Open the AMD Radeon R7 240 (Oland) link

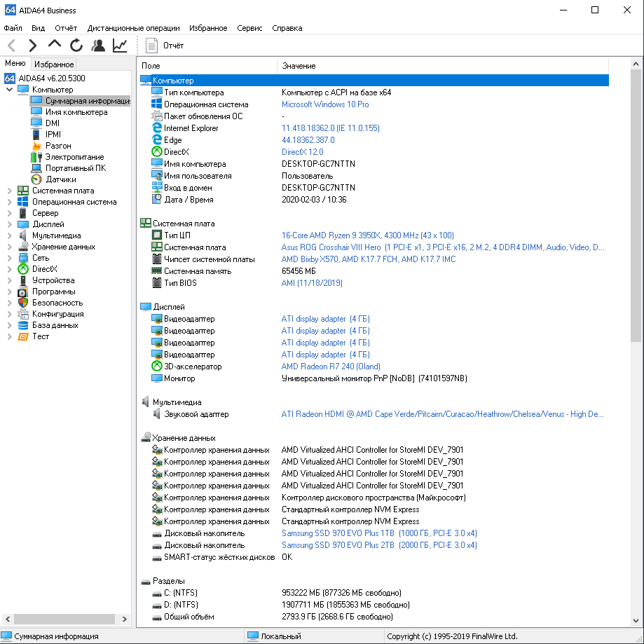pos(331,366)
